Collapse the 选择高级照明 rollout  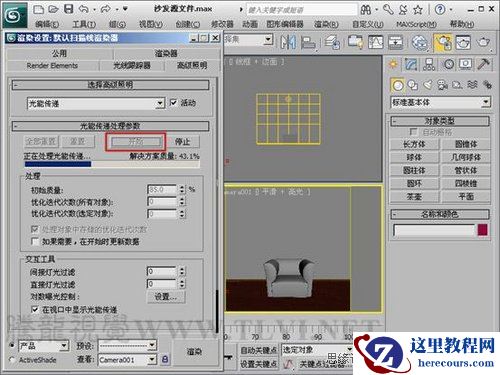(111, 85)
